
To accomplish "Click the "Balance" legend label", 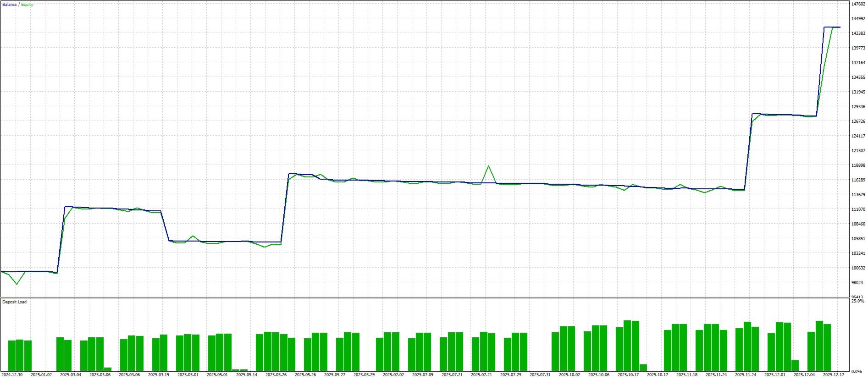I will 10,5.
